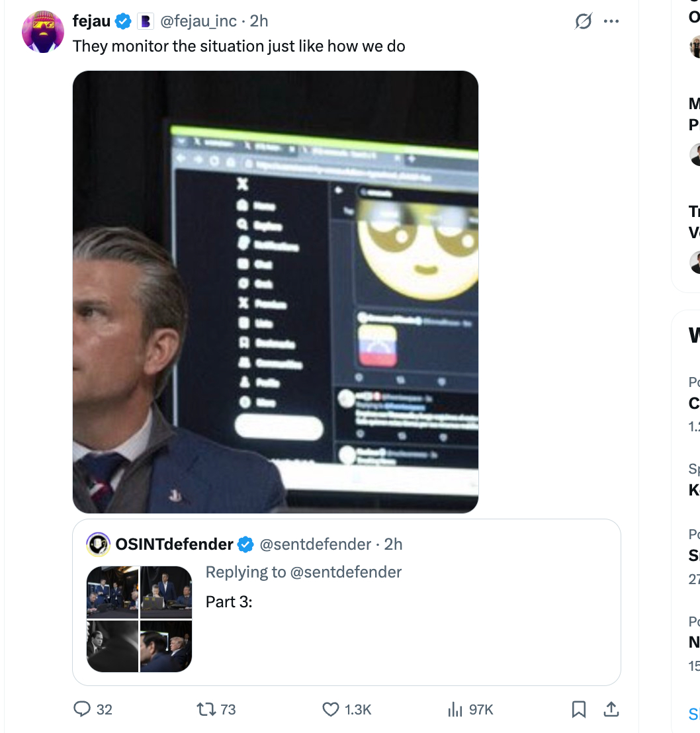Reply to fejau's post
The width and height of the screenshot is (700, 733).
pyautogui.click(x=83, y=709)
